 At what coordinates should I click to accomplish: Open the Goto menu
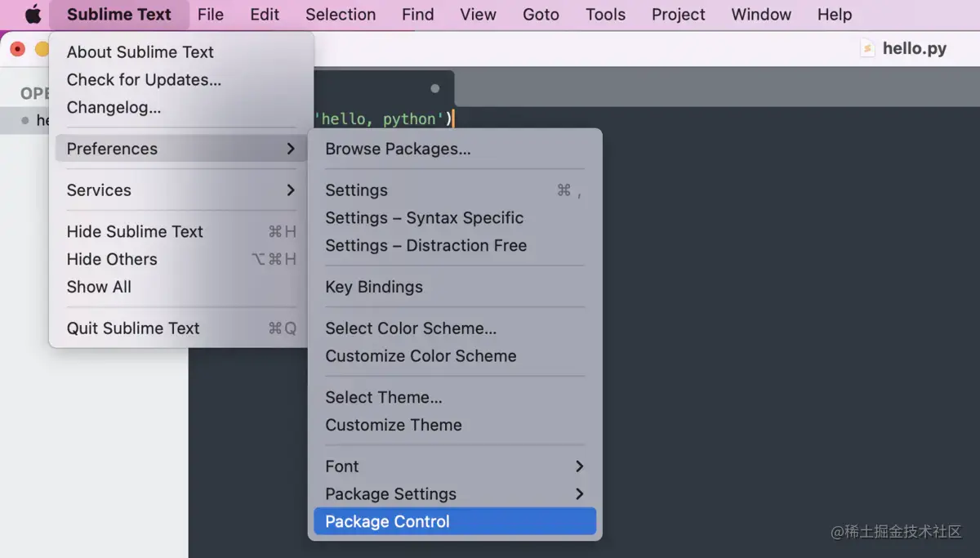click(541, 15)
